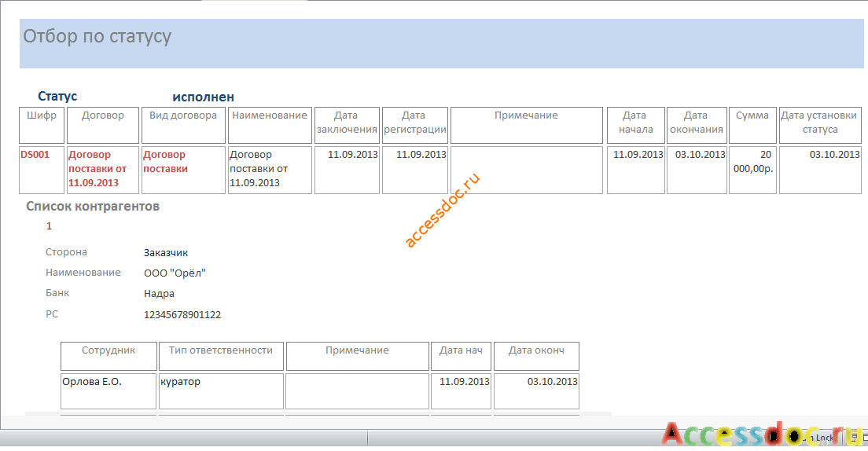The height and width of the screenshot is (451, 868).
Task: Select the 11.09.2013 value under 'Дата регистрации'
Action: 415,170
